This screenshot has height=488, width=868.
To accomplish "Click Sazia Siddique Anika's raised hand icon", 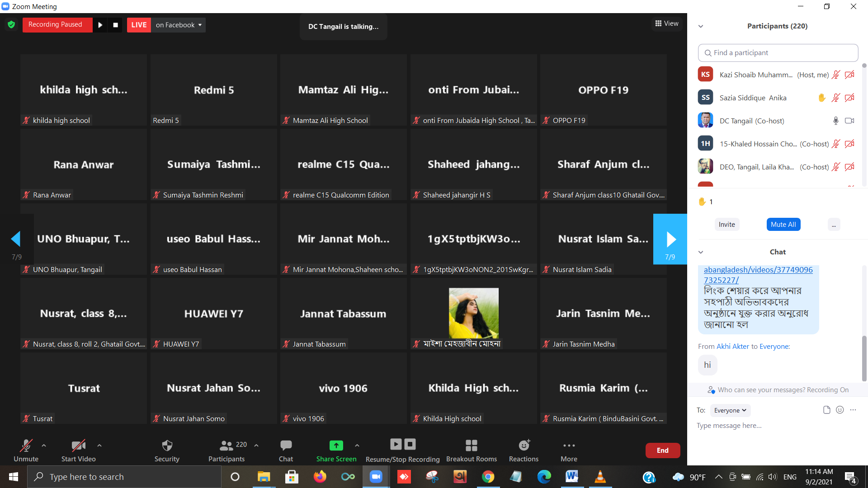I will (x=821, y=98).
